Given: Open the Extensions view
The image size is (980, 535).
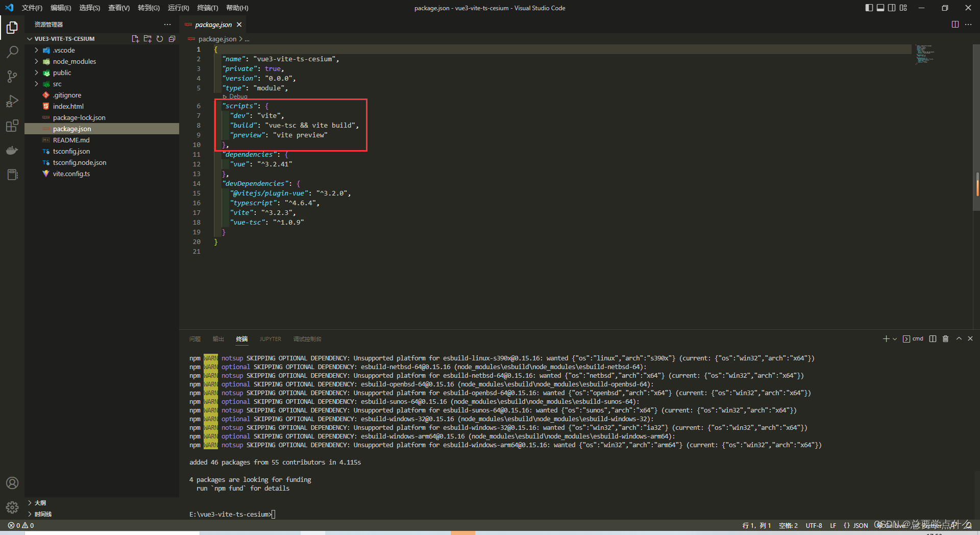Looking at the screenshot, I should coord(12,126).
